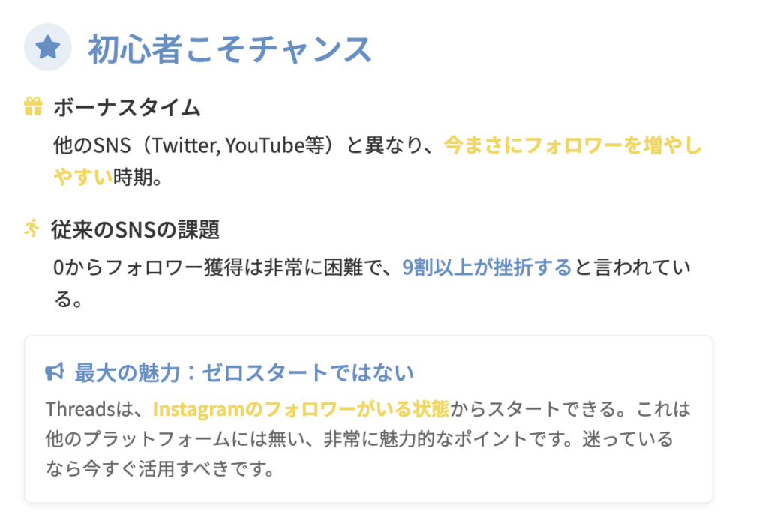Screen dimensions: 768x532
Task: Click the 最大の魅力：ゼロスタートではない heading
Action: point(244,372)
